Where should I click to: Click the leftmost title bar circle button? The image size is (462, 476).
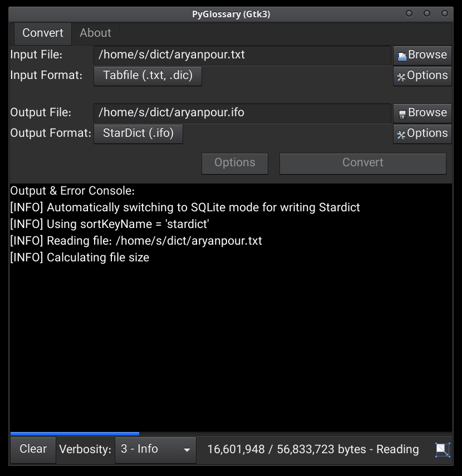pyautogui.click(x=410, y=14)
